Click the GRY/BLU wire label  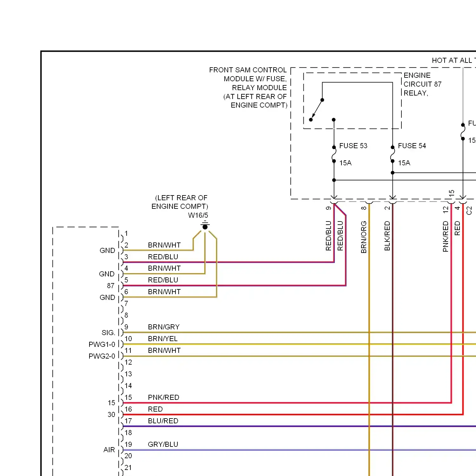coord(163,444)
